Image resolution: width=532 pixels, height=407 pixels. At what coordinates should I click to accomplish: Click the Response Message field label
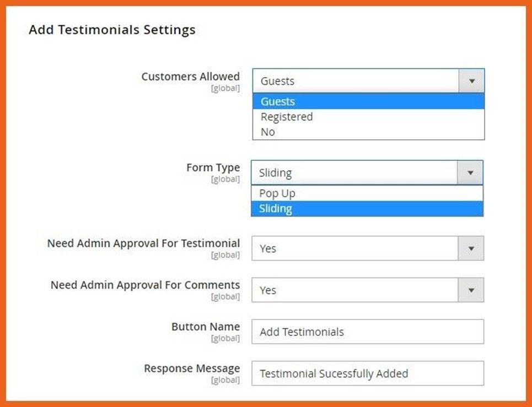point(191,368)
